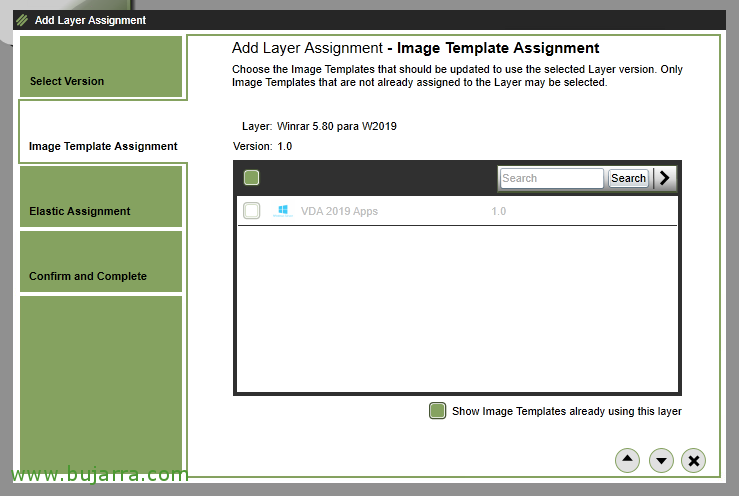Click the app logo in the title bar

pyautogui.click(x=22, y=20)
